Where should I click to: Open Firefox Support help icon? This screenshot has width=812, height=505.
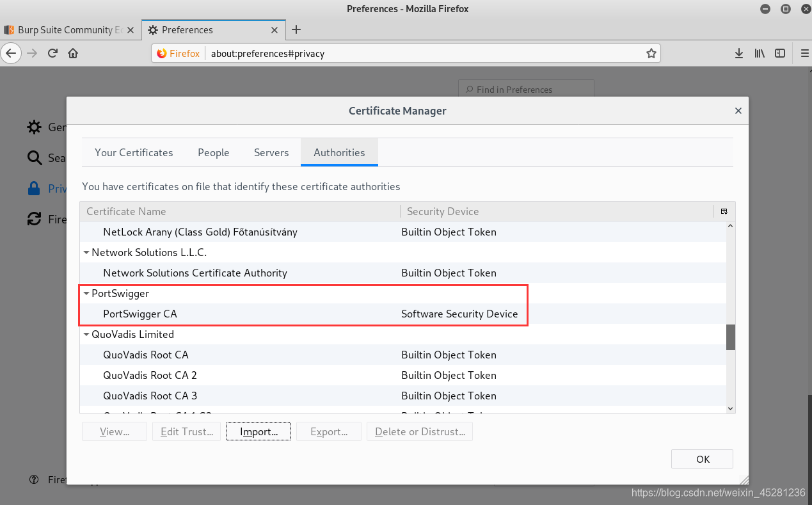coord(34,479)
